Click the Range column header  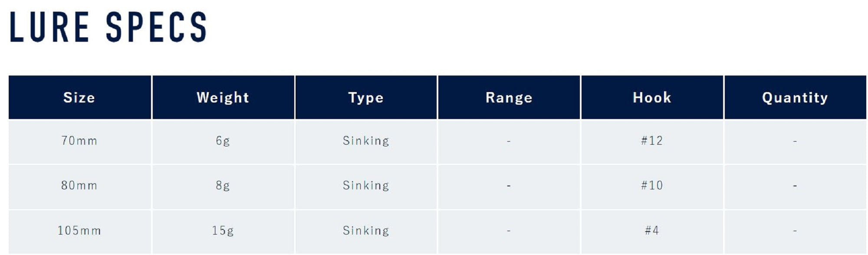click(509, 97)
